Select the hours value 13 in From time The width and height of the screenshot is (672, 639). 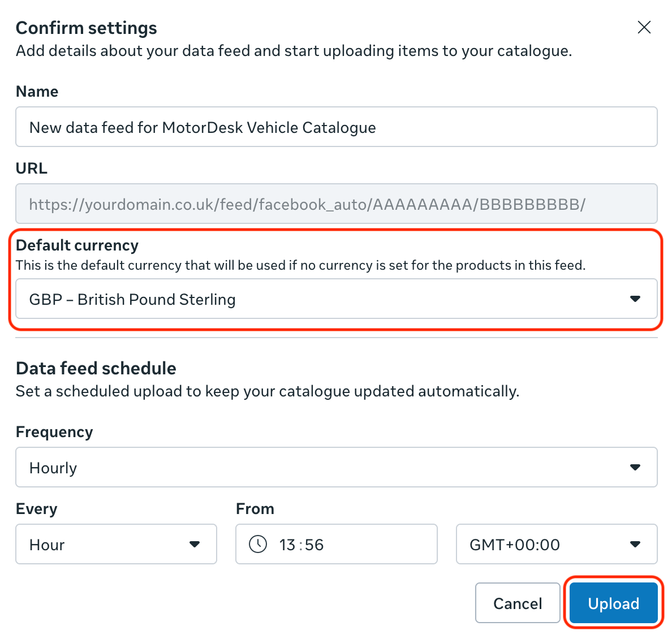pyautogui.click(x=287, y=545)
